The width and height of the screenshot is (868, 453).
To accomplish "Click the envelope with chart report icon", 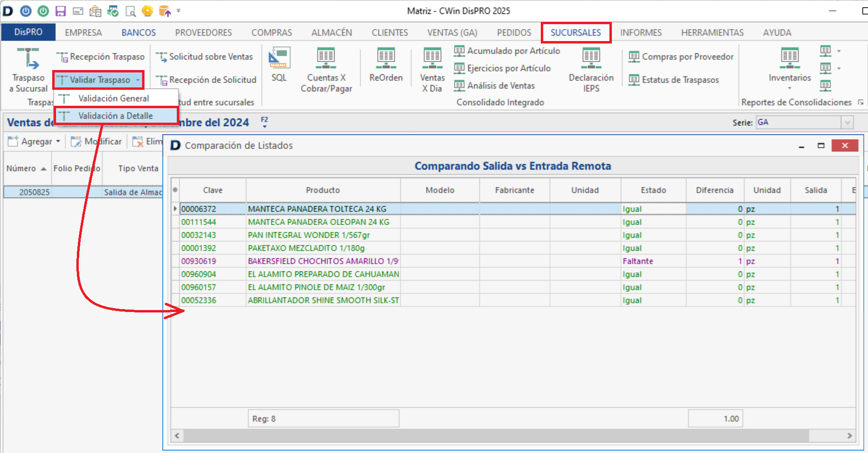I will coord(96,11).
